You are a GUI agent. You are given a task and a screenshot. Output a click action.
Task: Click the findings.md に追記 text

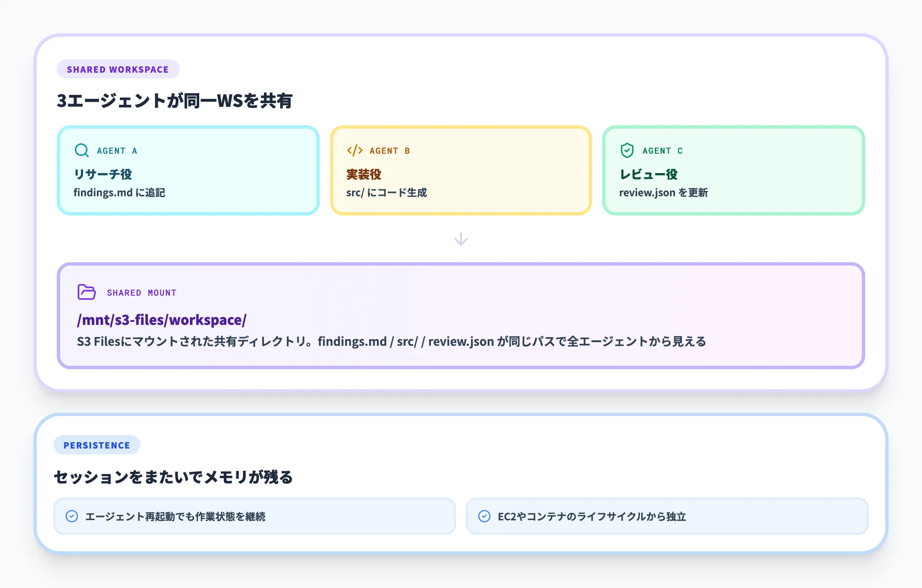[120, 193]
